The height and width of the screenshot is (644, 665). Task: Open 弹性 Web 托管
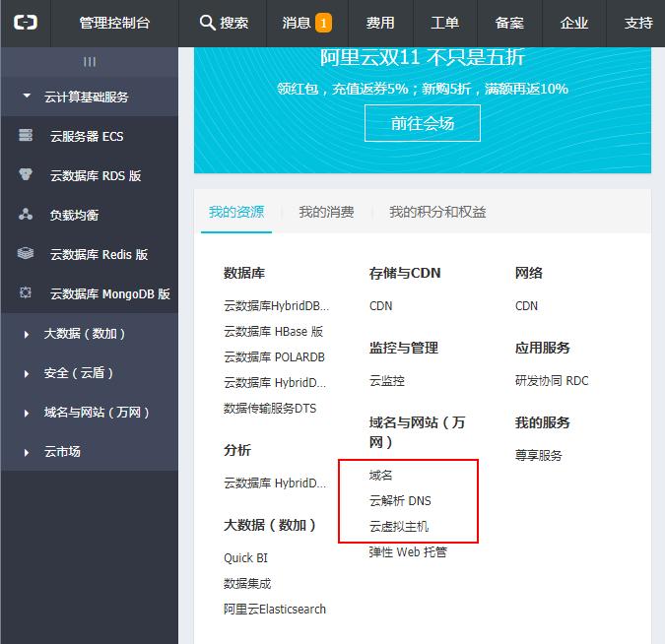408,552
